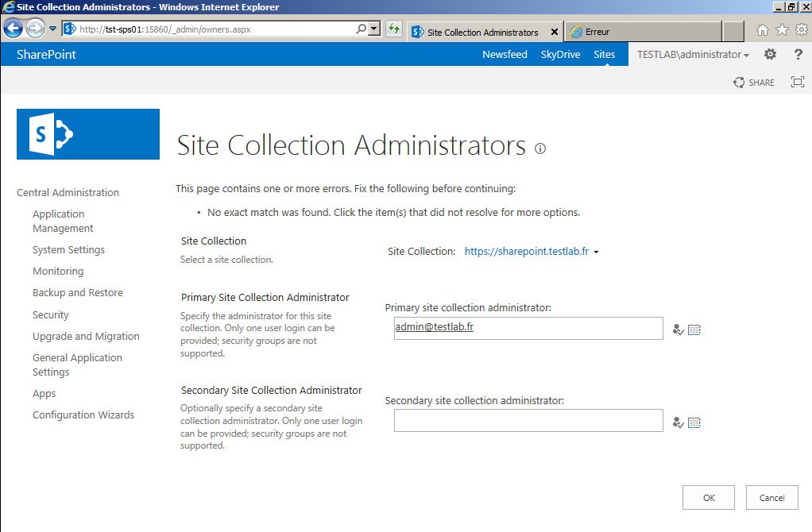Screen dimensions: 812x532
Task: Click the Compatibility View refresh icon
Action: [x=394, y=29]
